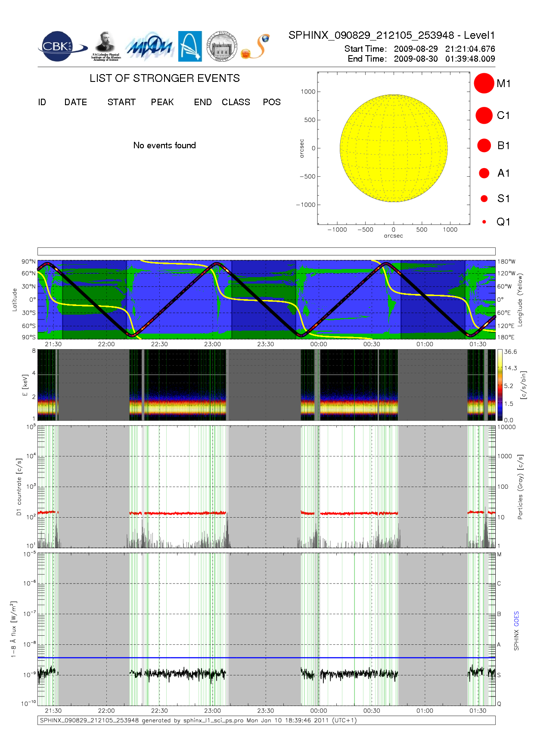Screen dimensions: 534x756
Task: Click the Lebedev Physical Institute portrait logo
Action: coord(106,46)
